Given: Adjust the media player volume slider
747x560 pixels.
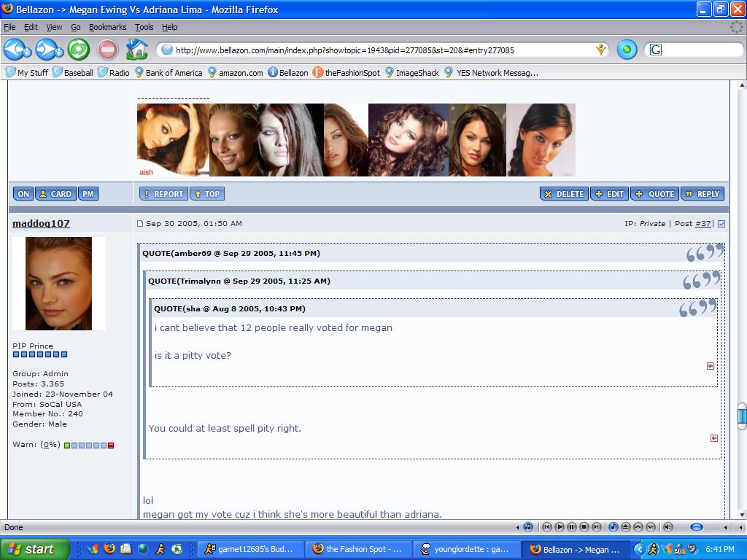Looking at the screenshot, I should click(696, 527).
